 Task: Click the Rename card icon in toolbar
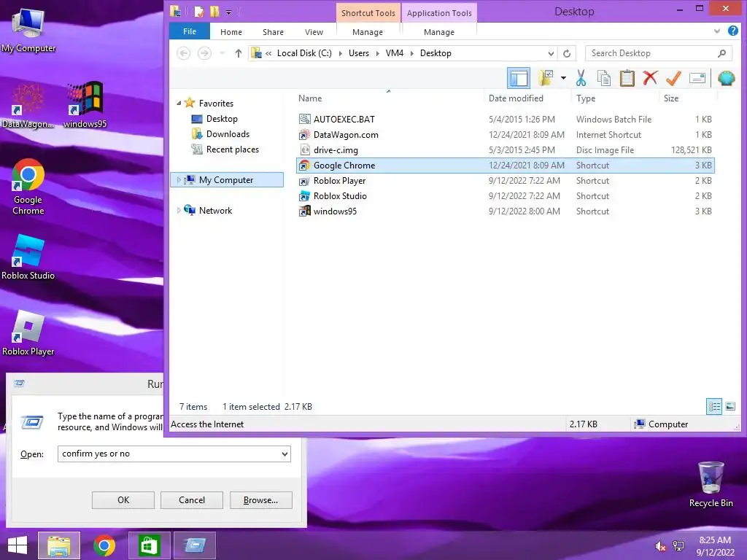coord(697,78)
